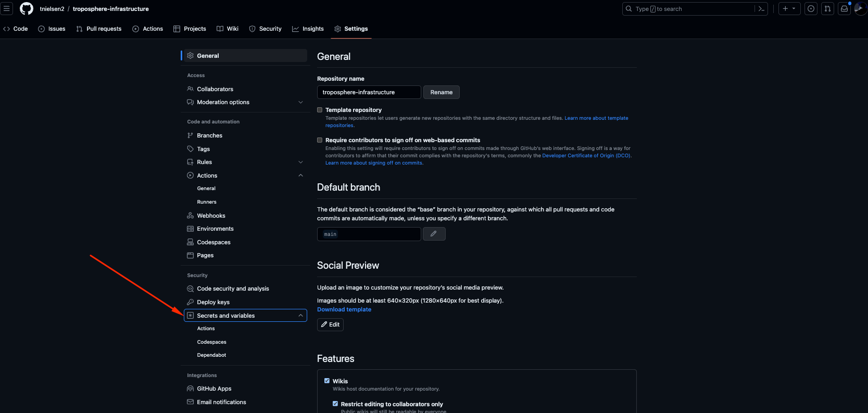Open Codespaces under Secrets and variables
The height and width of the screenshot is (413, 868).
pyautogui.click(x=211, y=342)
